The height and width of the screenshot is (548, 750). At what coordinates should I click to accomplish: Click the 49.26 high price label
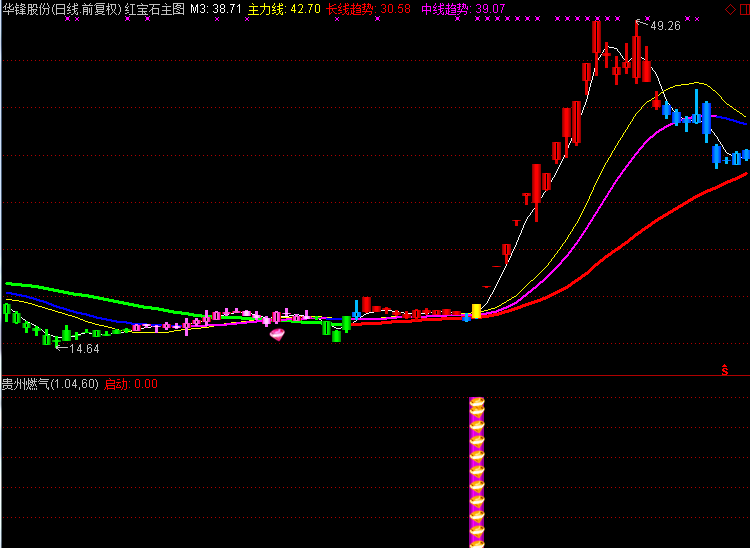665,26
